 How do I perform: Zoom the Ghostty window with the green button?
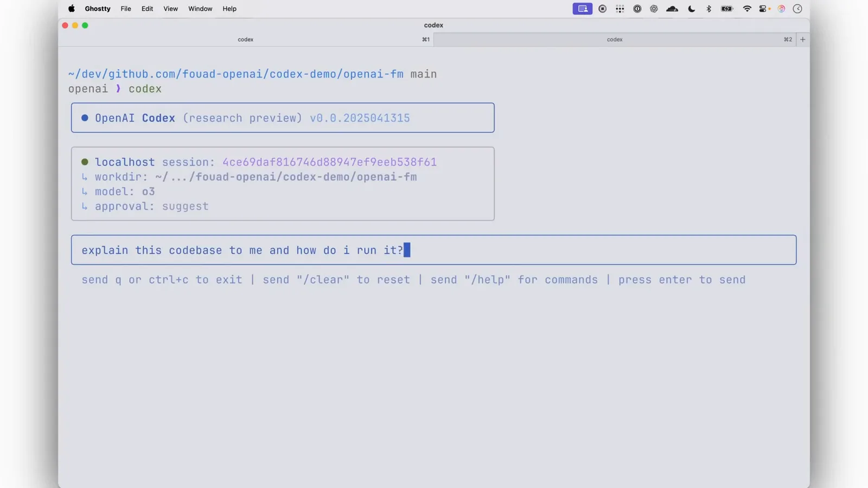(85, 25)
